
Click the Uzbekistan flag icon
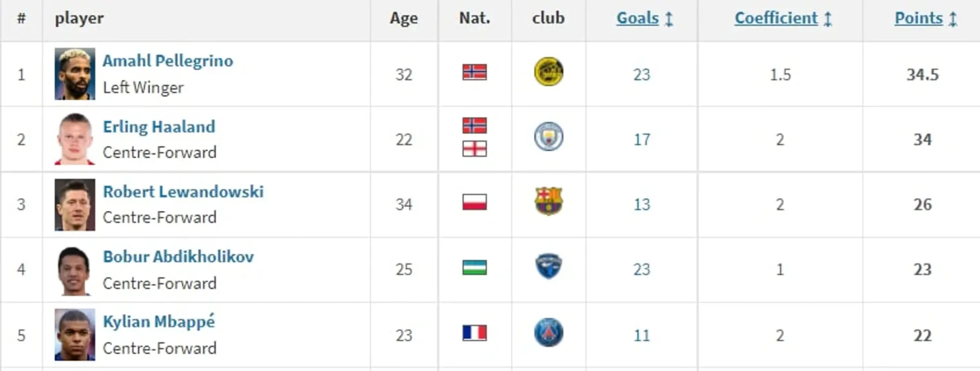tap(475, 267)
